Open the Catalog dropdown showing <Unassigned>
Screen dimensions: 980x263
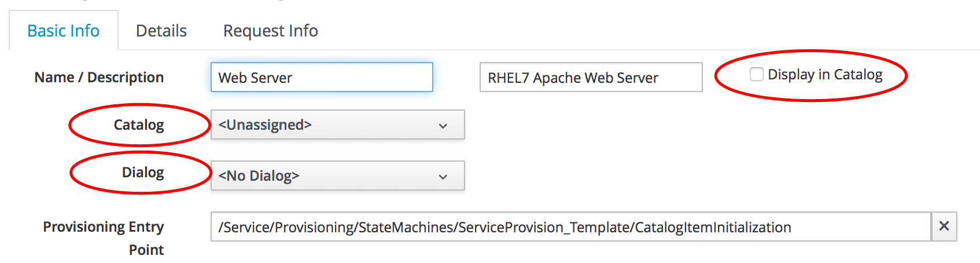[337, 125]
